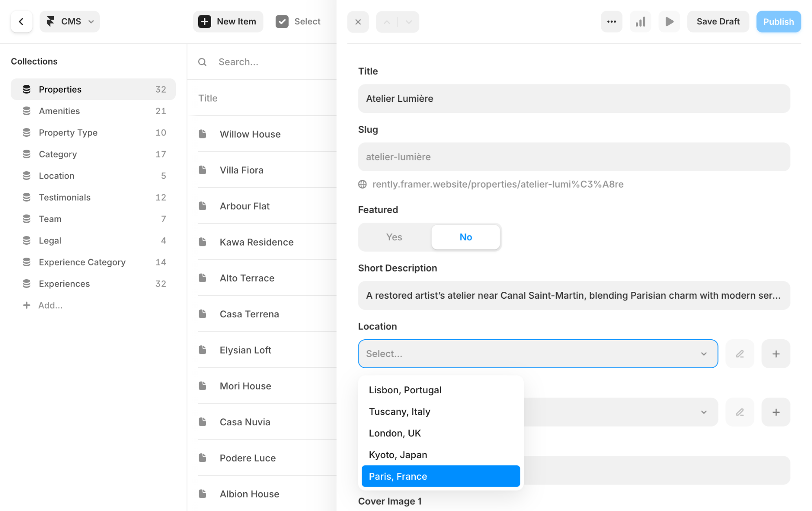Open the CMS dropdown menu
The width and height of the screenshot is (812, 511).
(x=70, y=22)
